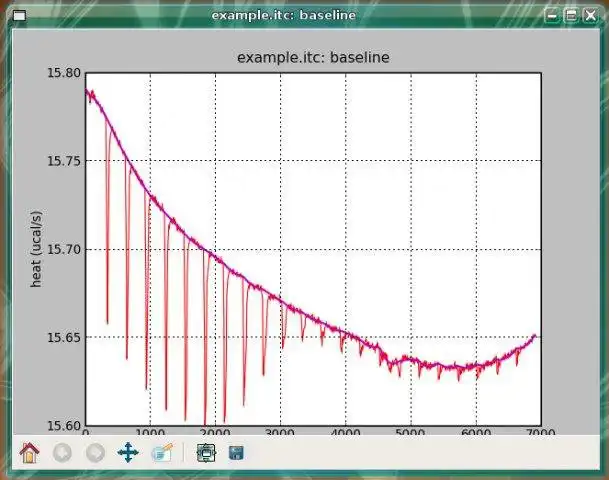The width and height of the screenshot is (609, 480).
Task: Click the end of the baseline curve
Action: pos(536,336)
